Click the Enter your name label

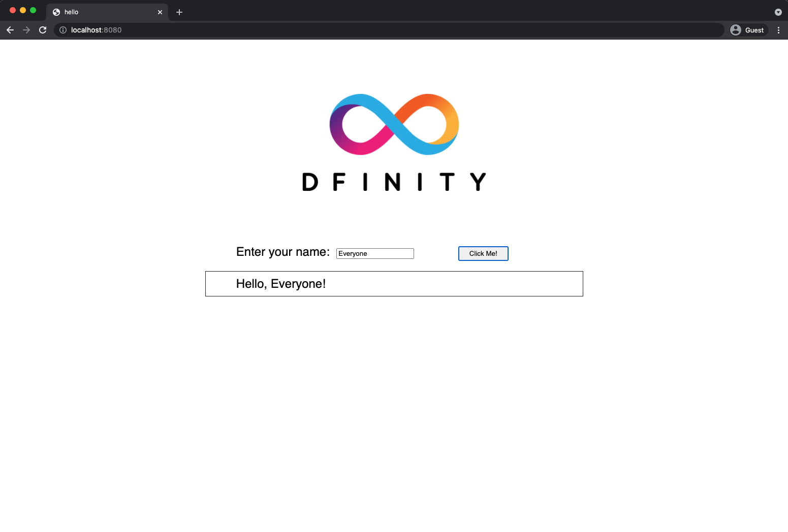coord(282,252)
